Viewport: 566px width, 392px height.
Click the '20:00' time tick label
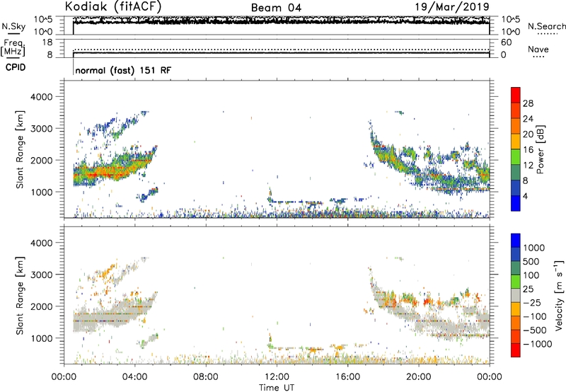(419, 377)
